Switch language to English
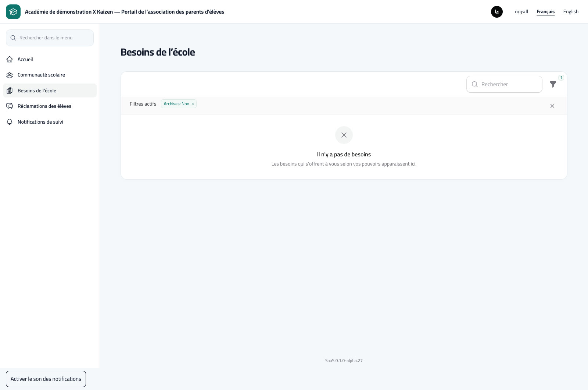 pos(571,12)
